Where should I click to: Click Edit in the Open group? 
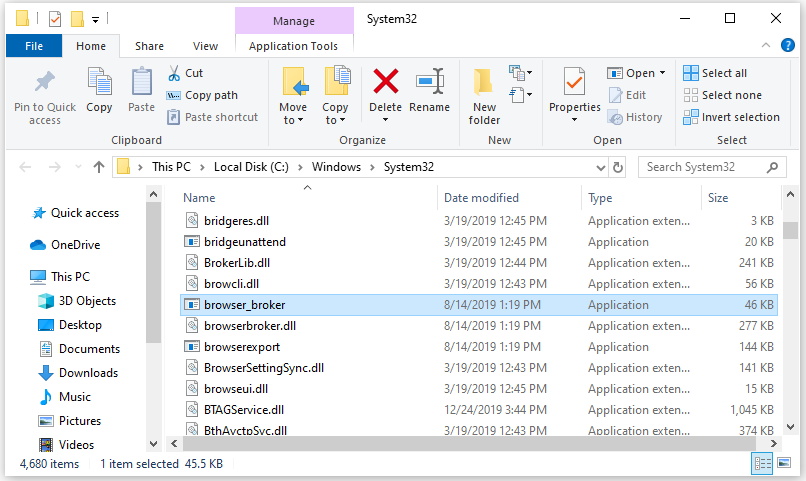pyautogui.click(x=627, y=96)
